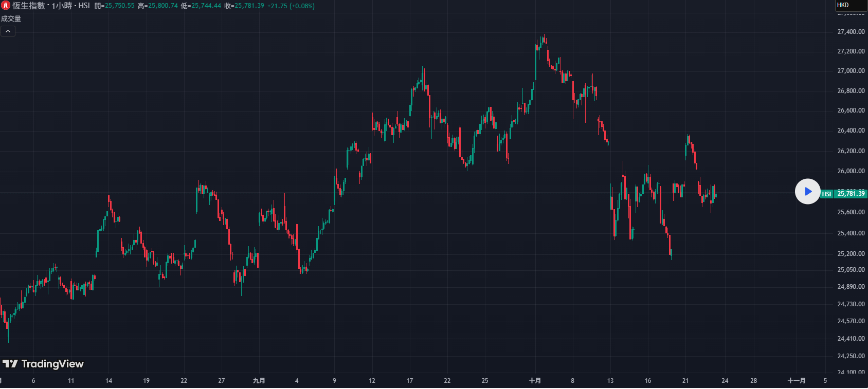
Task: Click the 25,200.00 price axis label
Action: (x=851, y=254)
